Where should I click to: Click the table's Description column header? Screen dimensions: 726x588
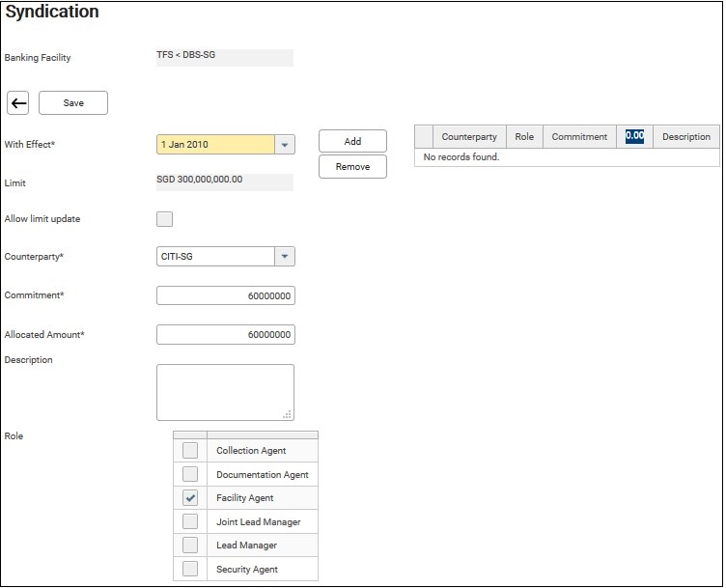[686, 137]
